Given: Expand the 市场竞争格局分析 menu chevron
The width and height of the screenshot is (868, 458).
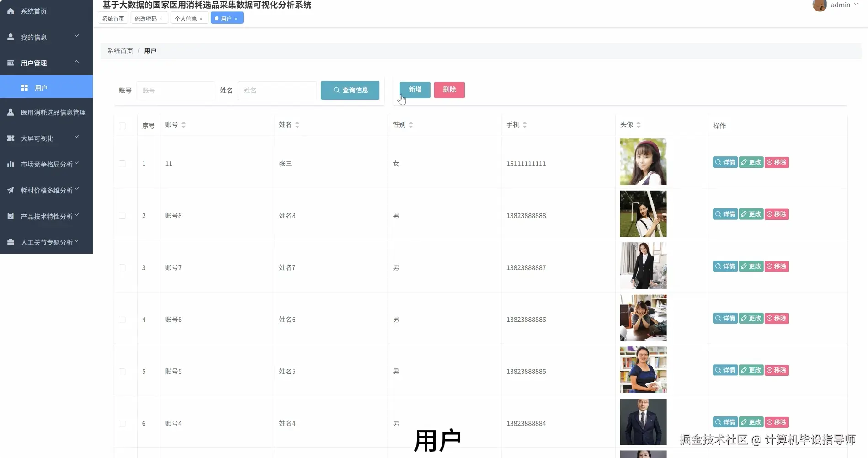Looking at the screenshot, I should [x=77, y=163].
